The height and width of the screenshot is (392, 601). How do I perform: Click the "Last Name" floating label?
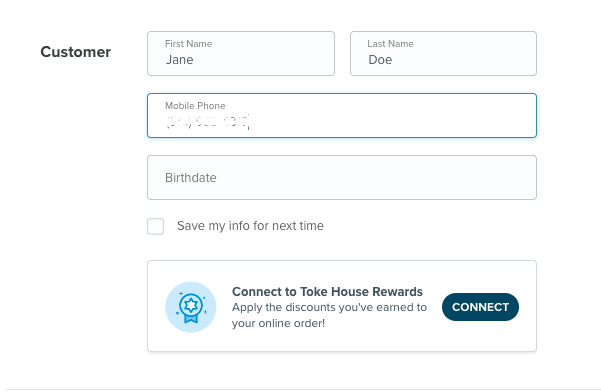pos(390,44)
